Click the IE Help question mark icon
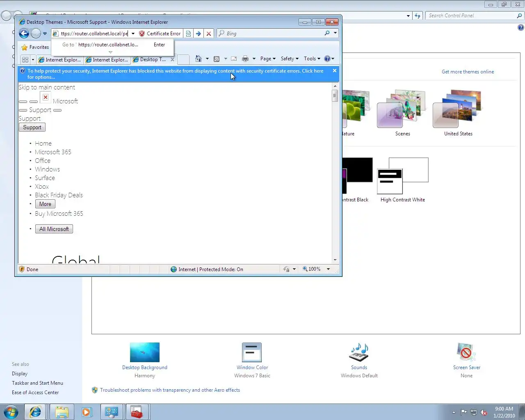The height and width of the screenshot is (420, 525). click(327, 59)
